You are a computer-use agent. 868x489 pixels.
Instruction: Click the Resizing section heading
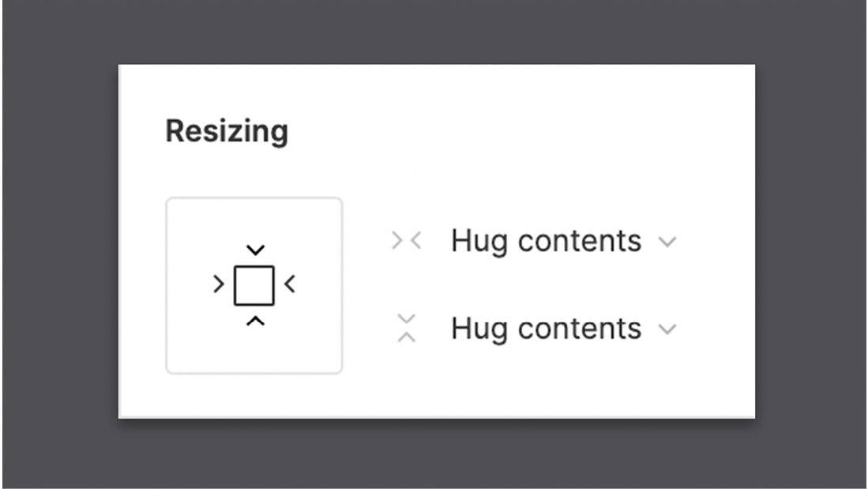click(x=227, y=132)
